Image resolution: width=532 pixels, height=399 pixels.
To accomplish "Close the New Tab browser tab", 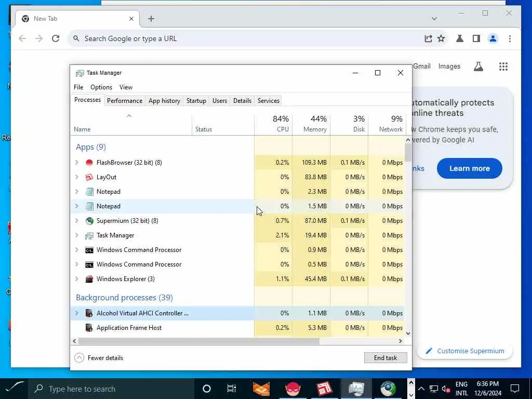I will [131, 19].
